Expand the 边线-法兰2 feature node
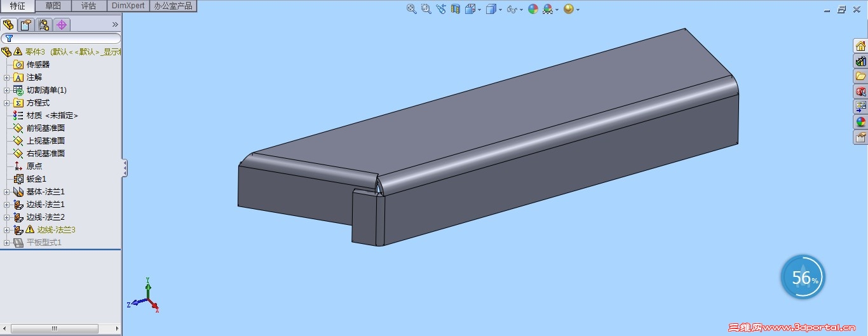The image size is (868, 336). click(x=7, y=217)
